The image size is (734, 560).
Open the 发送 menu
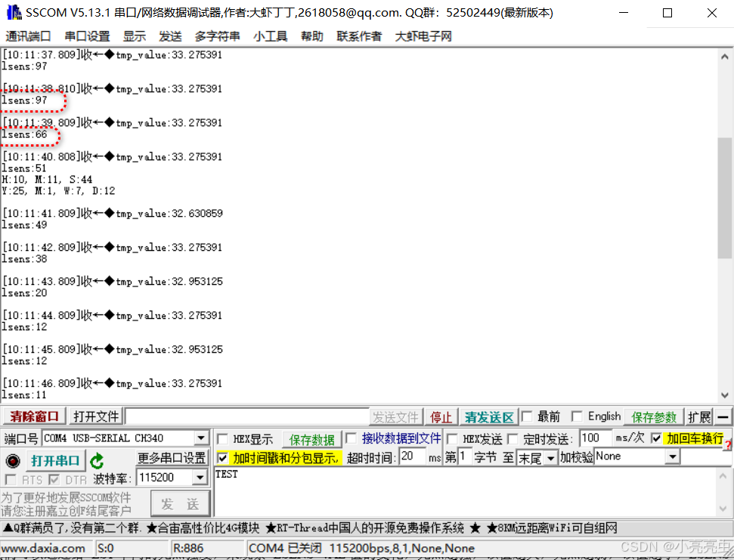pos(170,36)
